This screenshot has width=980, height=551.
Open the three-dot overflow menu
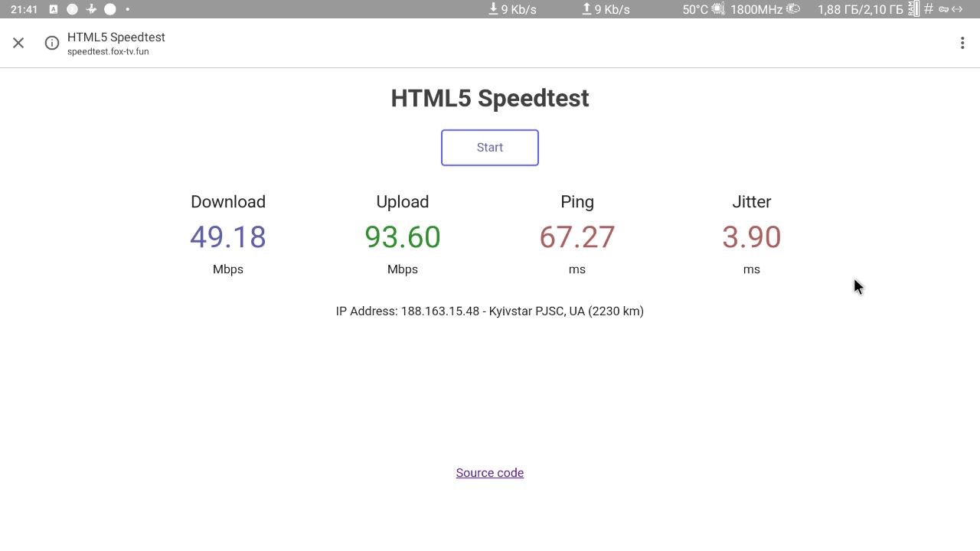962,43
